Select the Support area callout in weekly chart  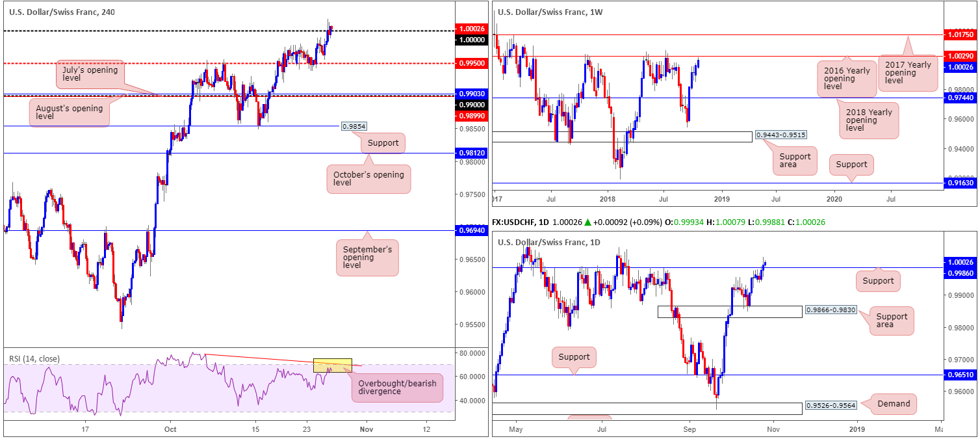(x=795, y=161)
